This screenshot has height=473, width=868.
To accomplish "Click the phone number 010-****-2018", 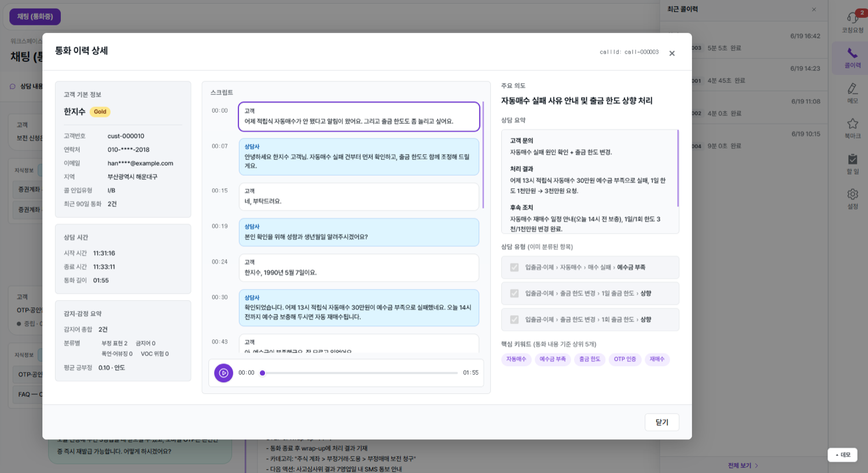I will coord(128,149).
